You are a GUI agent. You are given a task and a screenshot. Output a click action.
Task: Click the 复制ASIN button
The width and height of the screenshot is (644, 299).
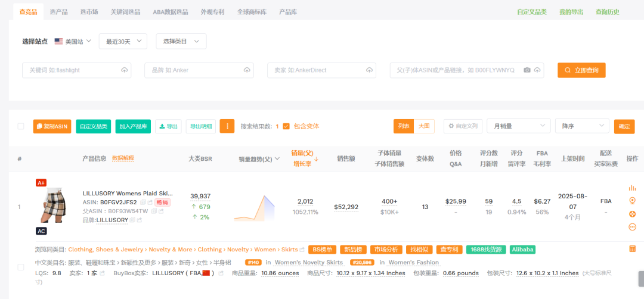coord(52,126)
